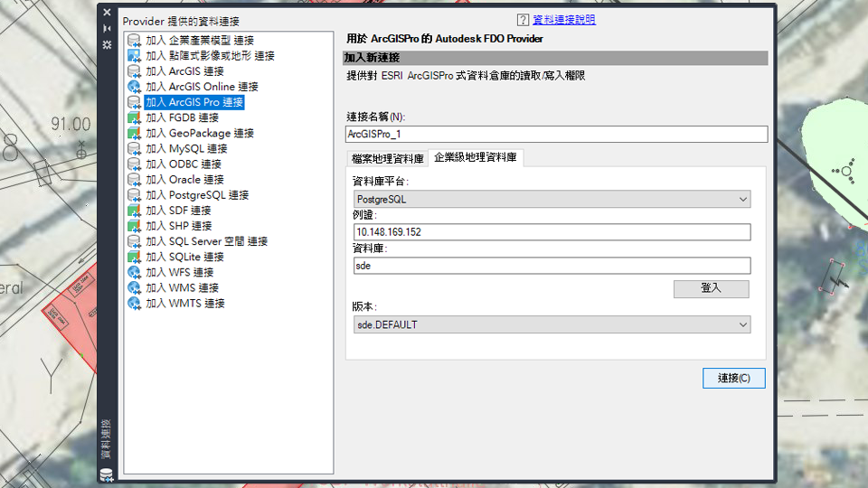Select 加入 GeoPackage 連接

click(200, 134)
